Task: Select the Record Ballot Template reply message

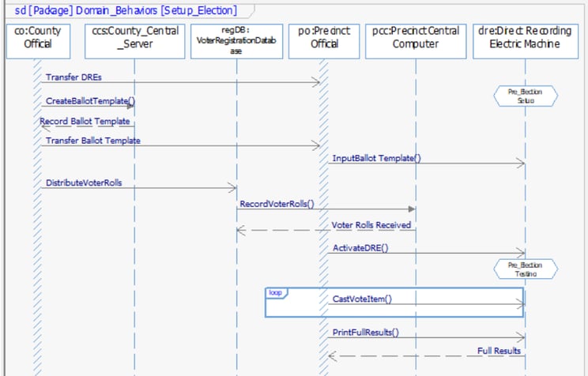Action: coord(85,122)
